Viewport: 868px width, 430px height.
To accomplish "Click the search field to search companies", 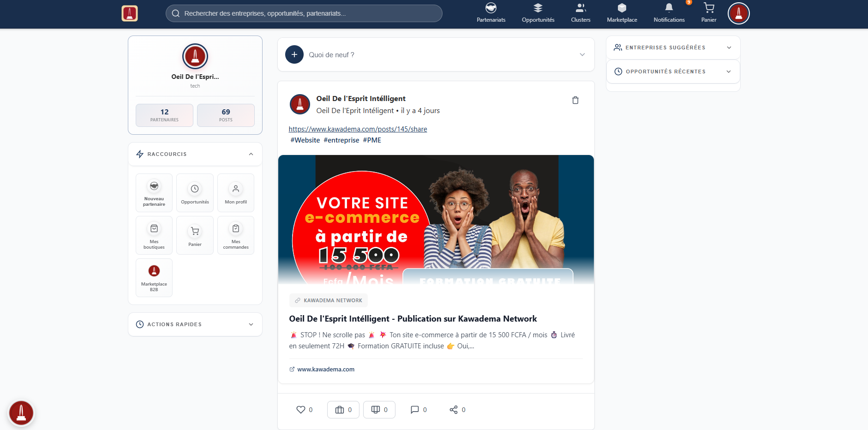I will 303,13.
